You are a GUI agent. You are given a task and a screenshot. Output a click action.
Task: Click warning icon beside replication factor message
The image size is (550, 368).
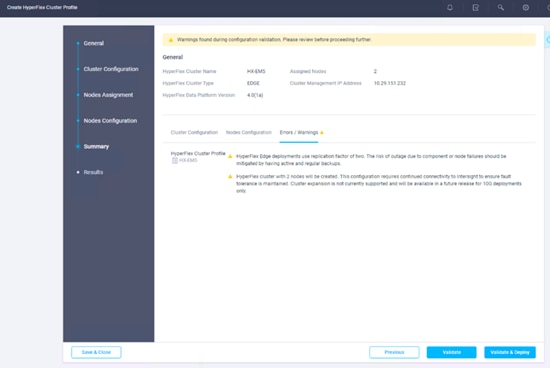point(230,156)
